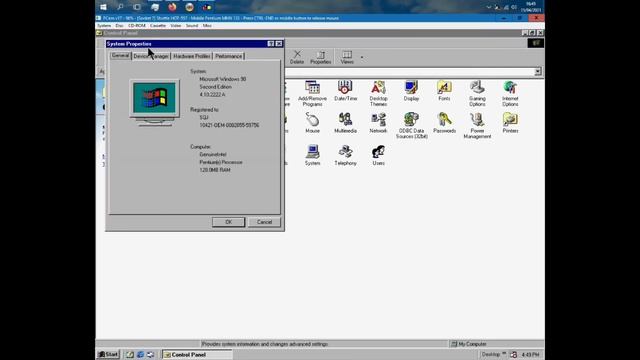Open the PCem Sound menu

point(192,25)
